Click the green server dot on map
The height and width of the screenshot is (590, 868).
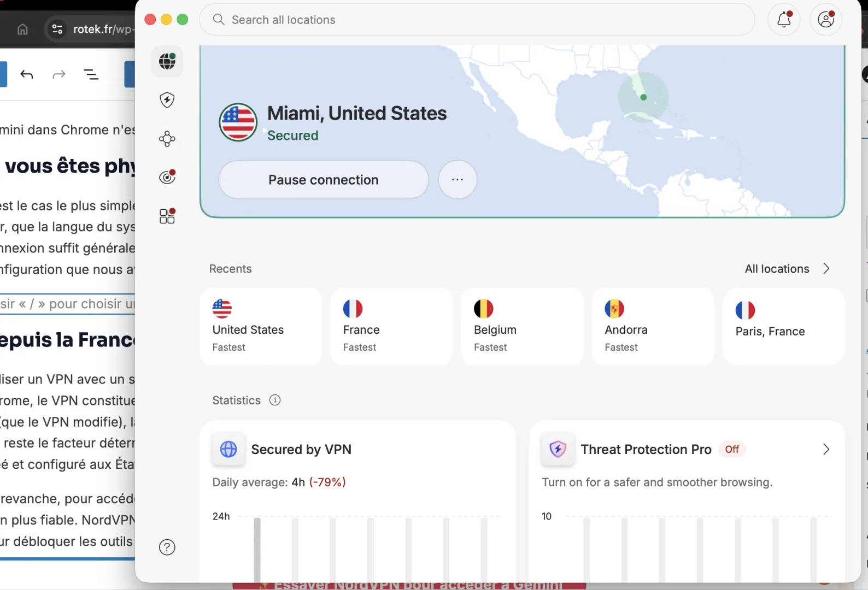coord(643,97)
